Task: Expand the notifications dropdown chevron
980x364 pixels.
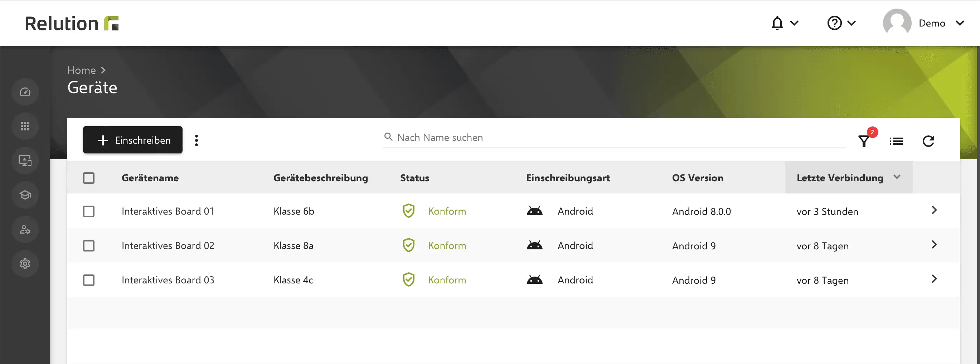Action: [794, 23]
